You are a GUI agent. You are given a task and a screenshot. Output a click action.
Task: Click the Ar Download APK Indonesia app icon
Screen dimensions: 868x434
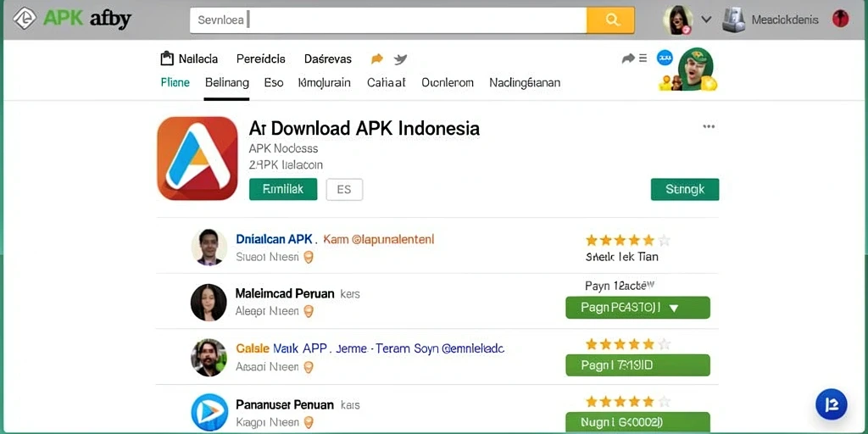point(198,158)
